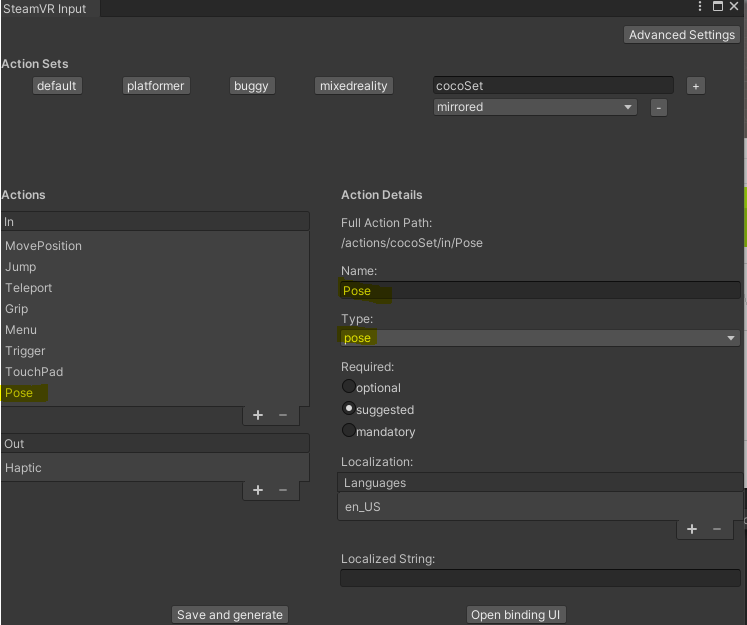Add a new In action
747x625 pixels.
tap(258, 415)
